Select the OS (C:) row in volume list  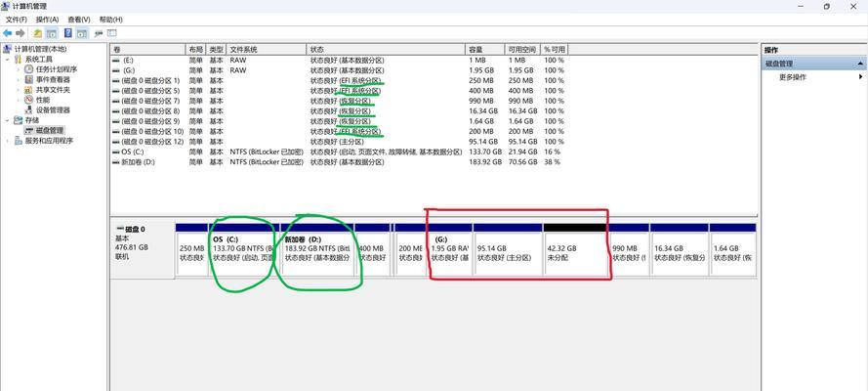tap(132, 152)
